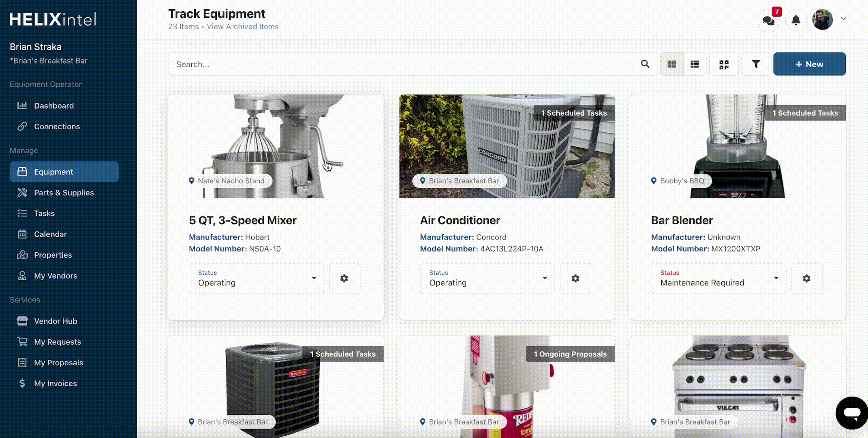Open the live chat support bubble
Image resolution: width=868 pixels, height=438 pixels.
852,413
